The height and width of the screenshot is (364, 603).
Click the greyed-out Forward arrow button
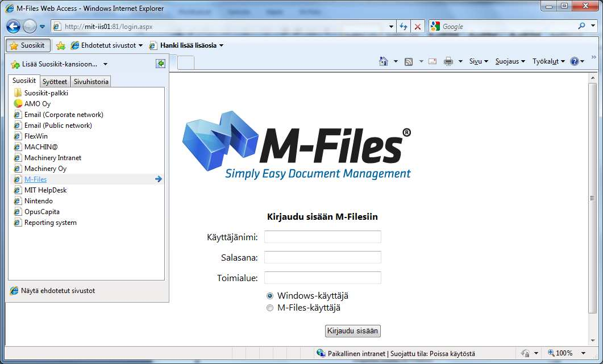30,27
